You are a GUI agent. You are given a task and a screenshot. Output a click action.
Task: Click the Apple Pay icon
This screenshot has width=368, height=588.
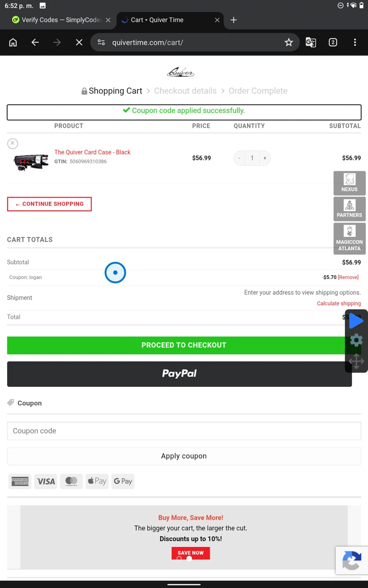pyautogui.click(x=97, y=481)
